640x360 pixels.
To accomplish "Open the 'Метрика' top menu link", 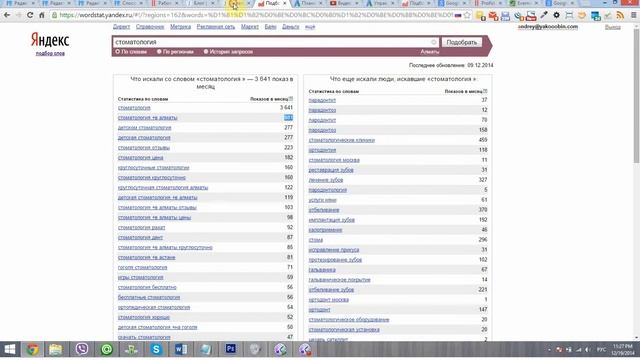I will 180,27.
